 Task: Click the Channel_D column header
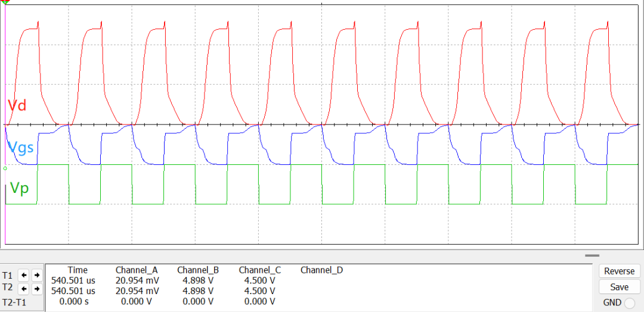click(x=321, y=270)
